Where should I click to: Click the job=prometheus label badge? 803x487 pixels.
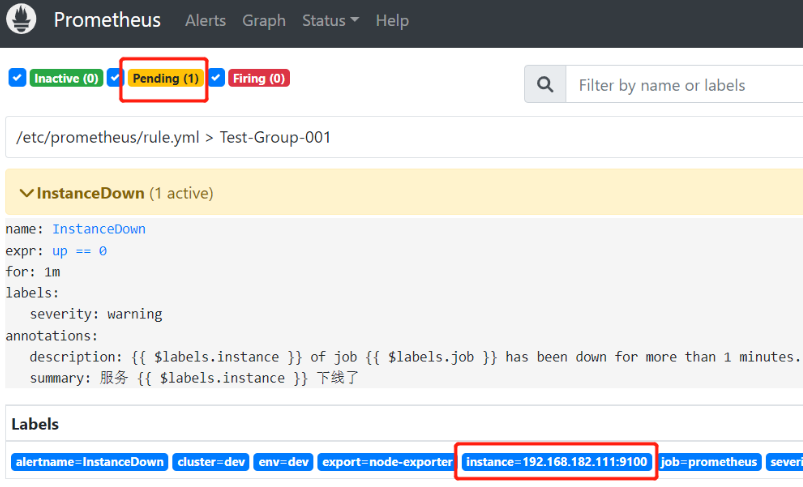point(709,462)
